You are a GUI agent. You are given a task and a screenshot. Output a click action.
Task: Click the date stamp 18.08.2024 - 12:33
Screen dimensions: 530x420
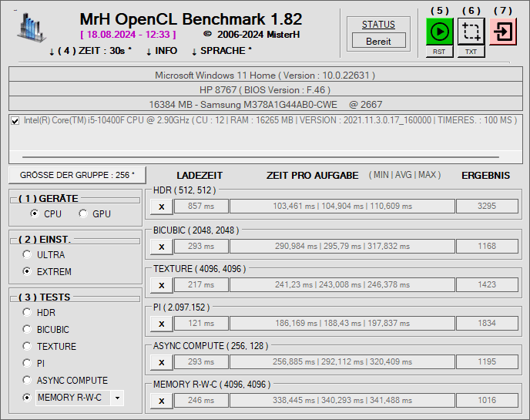(128, 35)
